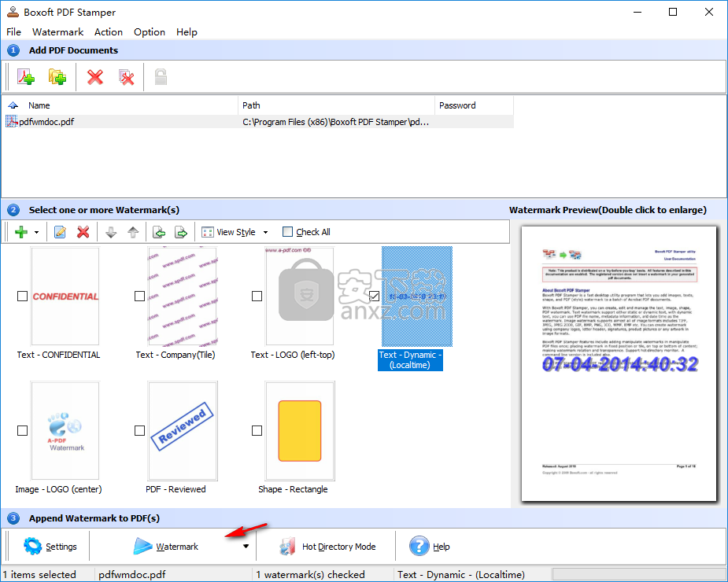Clear all PDF documents icon
Viewport: 728px width, 582px height.
pyautogui.click(x=126, y=77)
